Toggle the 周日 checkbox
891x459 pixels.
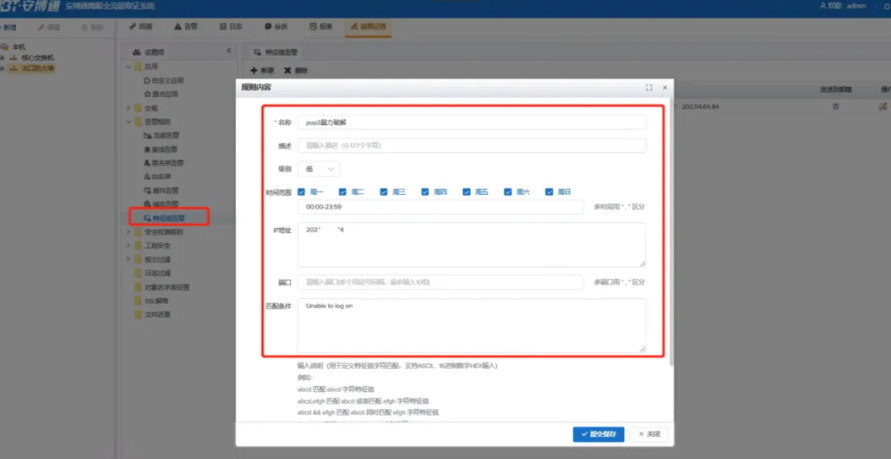(x=549, y=192)
